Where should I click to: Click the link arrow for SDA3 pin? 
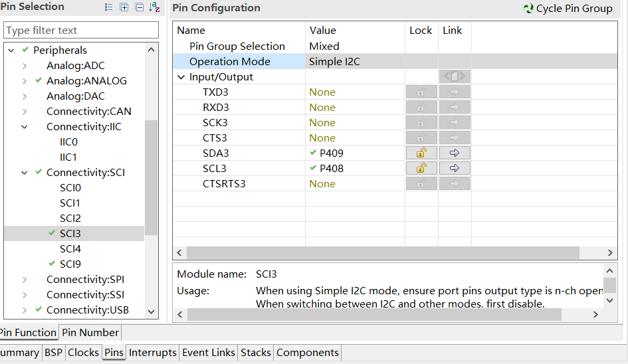[x=455, y=153]
